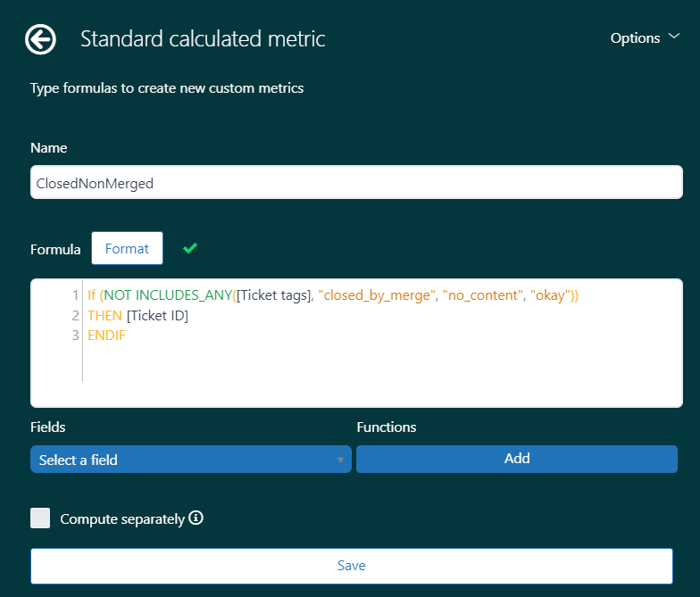
Task: Click [Ticket ID] on formula line 2
Action: tap(157, 315)
